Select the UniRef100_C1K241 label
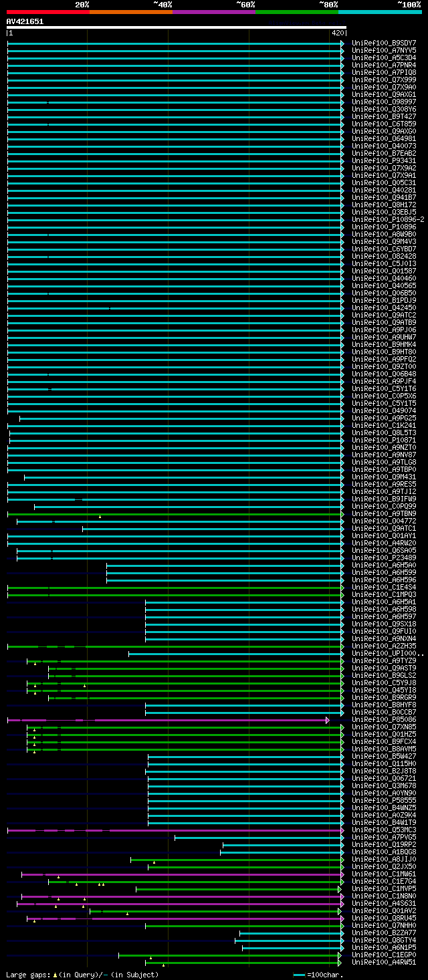Screen dimensions: 428x980 [384, 425]
